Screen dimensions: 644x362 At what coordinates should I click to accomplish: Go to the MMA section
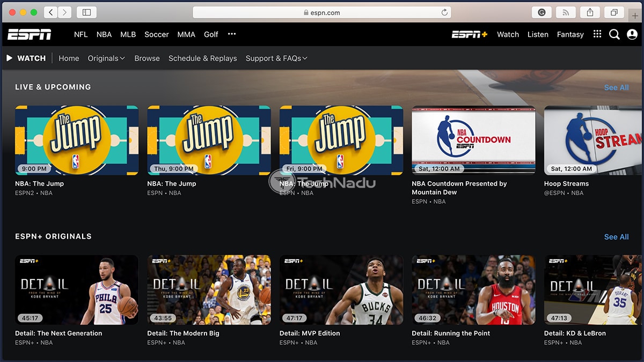pyautogui.click(x=186, y=34)
